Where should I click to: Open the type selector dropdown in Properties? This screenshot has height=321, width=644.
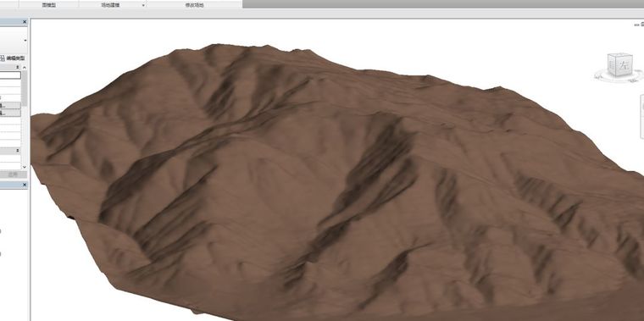point(25,40)
